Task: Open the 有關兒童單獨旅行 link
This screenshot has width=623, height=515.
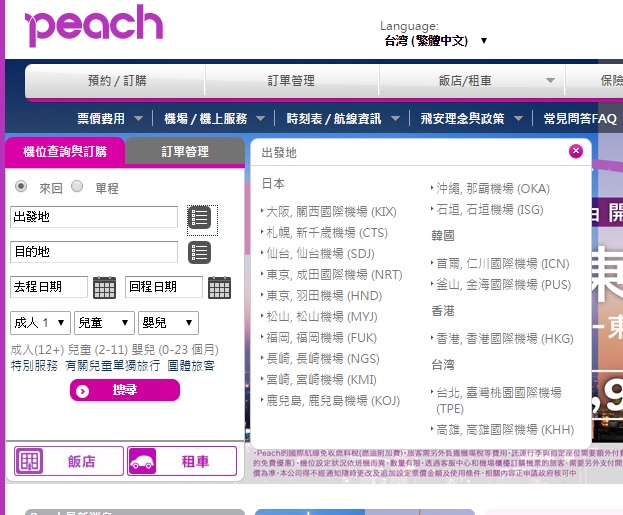Action: tap(112, 365)
